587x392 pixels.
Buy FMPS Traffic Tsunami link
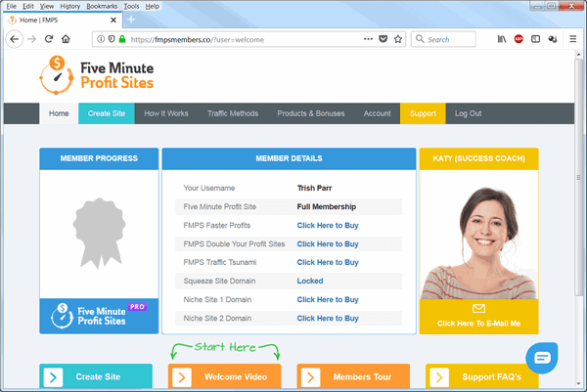pos(328,262)
